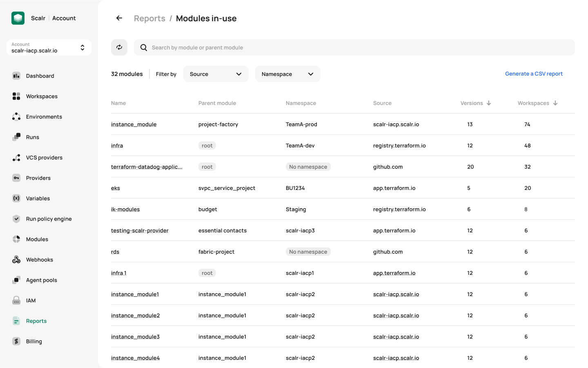Click the Reports document icon

click(x=16, y=321)
